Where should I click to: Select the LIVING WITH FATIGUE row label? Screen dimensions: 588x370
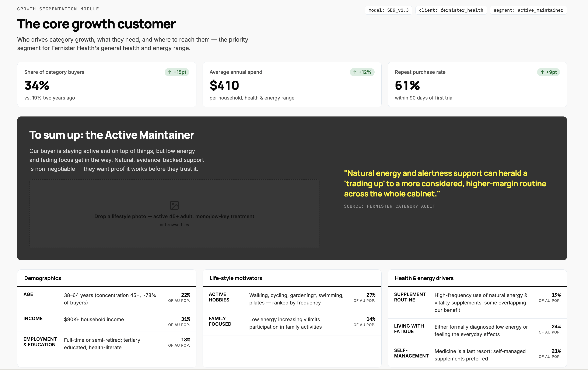coord(409,328)
